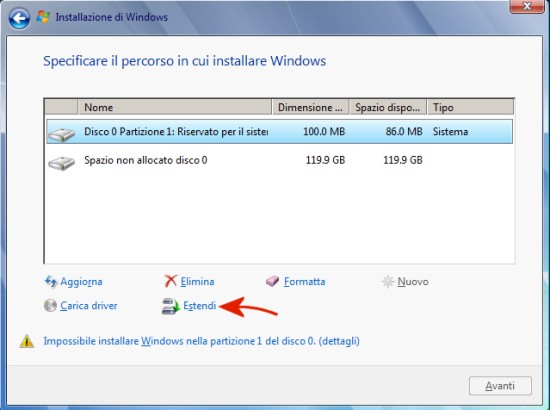Click the Carica driver disc icon
This screenshot has height=410, width=550.
(x=51, y=305)
